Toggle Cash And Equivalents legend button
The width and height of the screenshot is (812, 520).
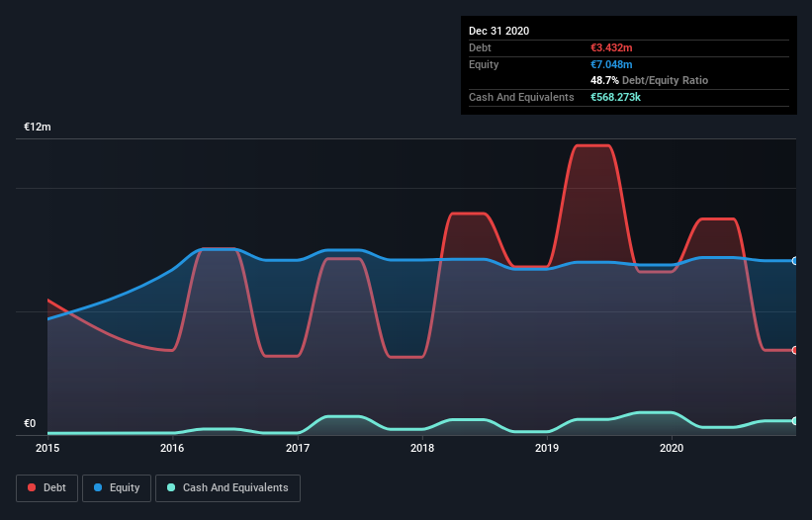(227, 488)
